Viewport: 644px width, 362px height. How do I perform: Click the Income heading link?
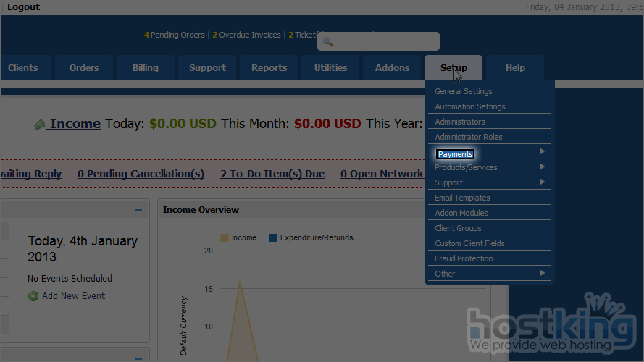pos(75,124)
